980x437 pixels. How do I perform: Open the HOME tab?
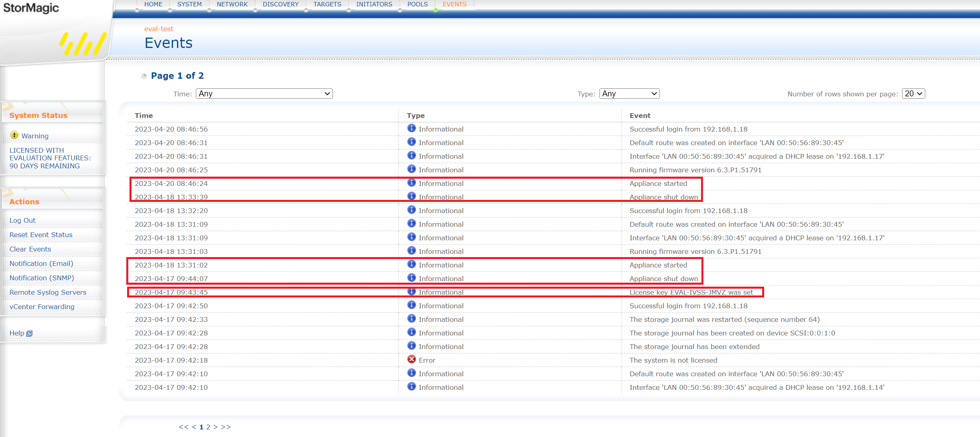point(153,4)
